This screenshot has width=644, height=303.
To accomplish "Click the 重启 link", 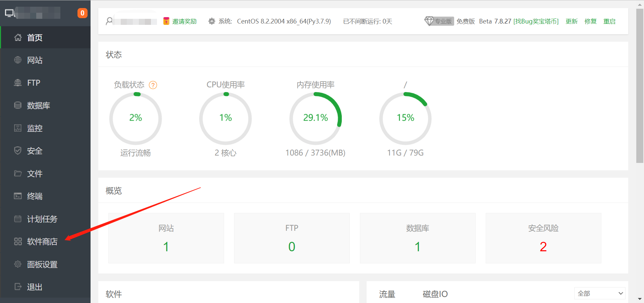I will pos(609,21).
